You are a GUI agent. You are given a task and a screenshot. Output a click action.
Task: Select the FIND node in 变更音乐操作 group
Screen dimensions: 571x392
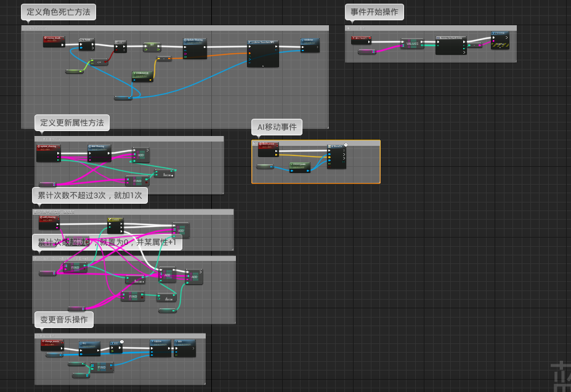click(102, 367)
